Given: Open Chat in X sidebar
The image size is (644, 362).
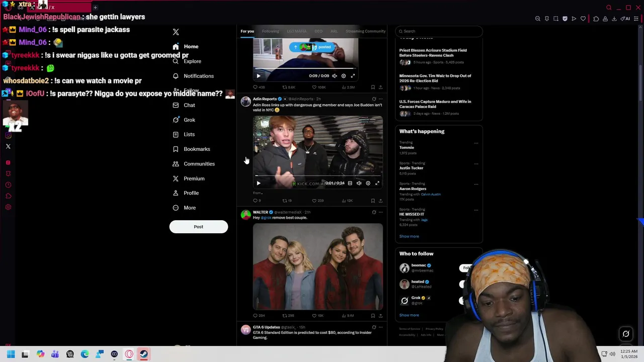Looking at the screenshot, I should 184,105.
